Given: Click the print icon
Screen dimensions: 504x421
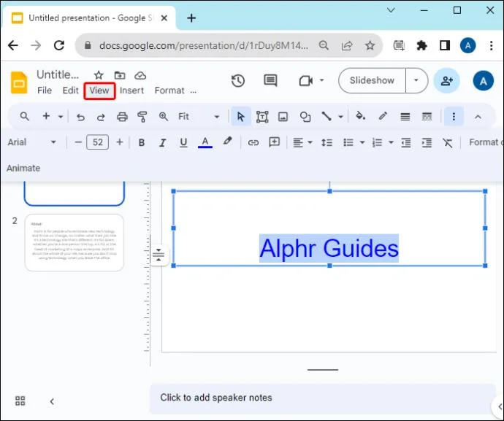Looking at the screenshot, I should point(122,117).
